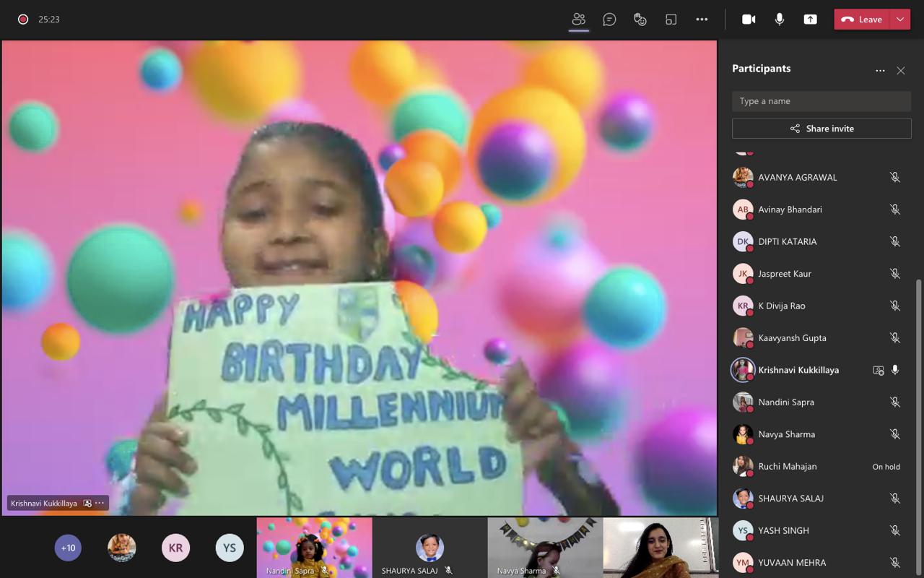Click Avinay Bhandari muted mic icon

895,210
